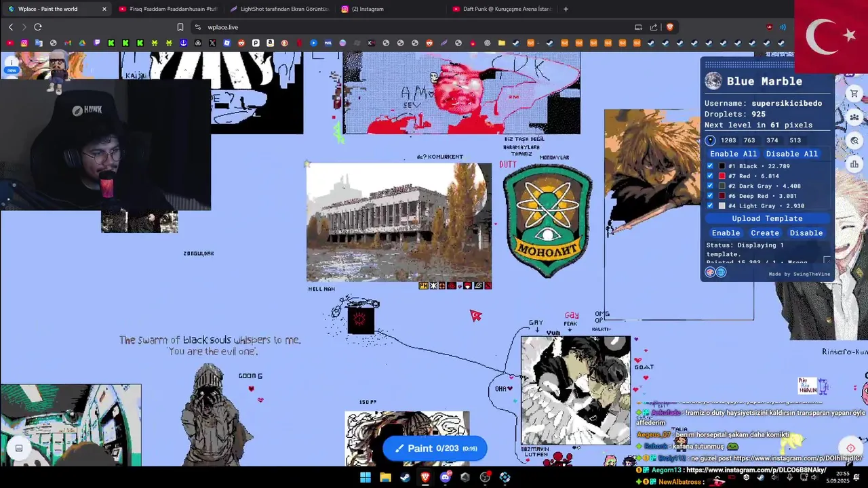
Task: Click the red swatch next to #7 Red
Action: pyautogui.click(x=722, y=176)
